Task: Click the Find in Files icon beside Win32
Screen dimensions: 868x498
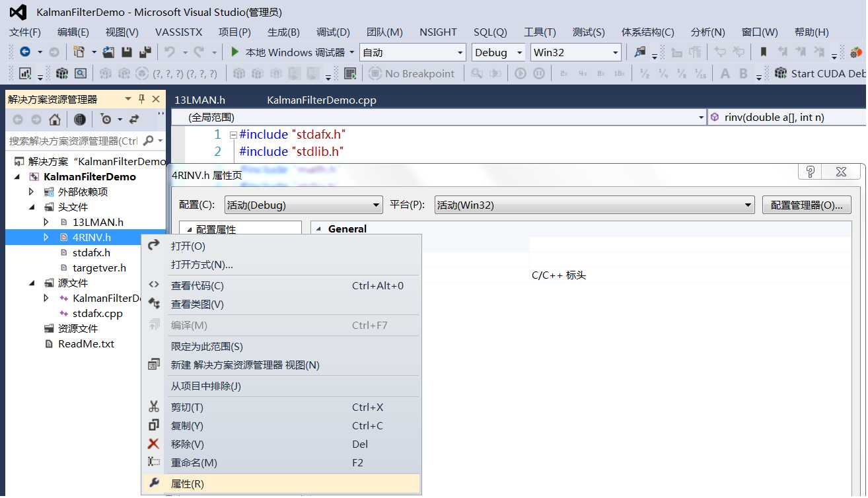Action: point(639,52)
